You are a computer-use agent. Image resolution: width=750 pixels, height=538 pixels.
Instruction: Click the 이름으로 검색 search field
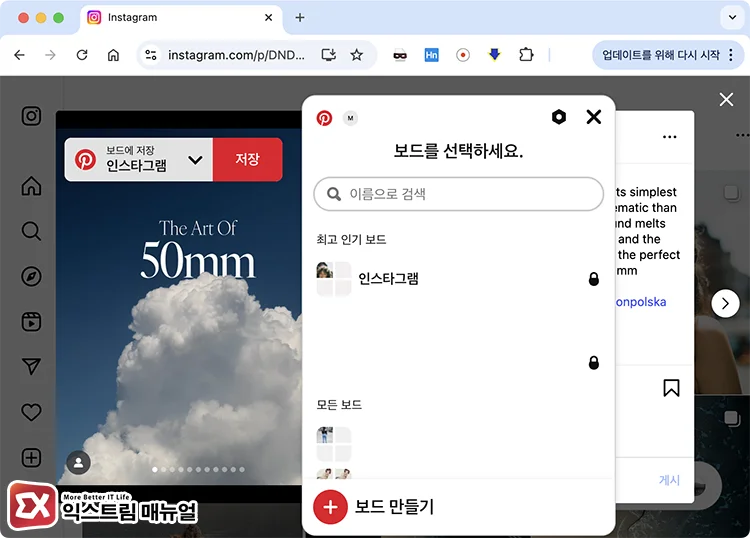458,194
